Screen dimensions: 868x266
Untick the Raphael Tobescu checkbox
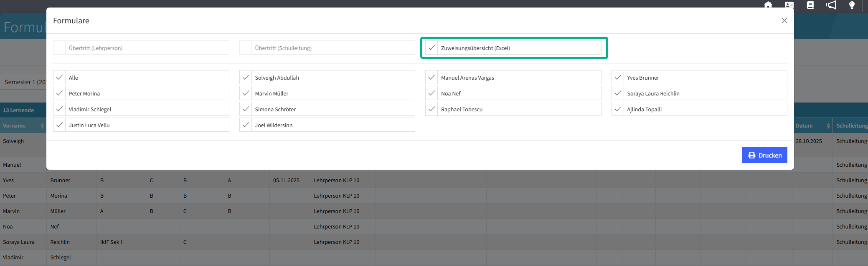pos(431,109)
